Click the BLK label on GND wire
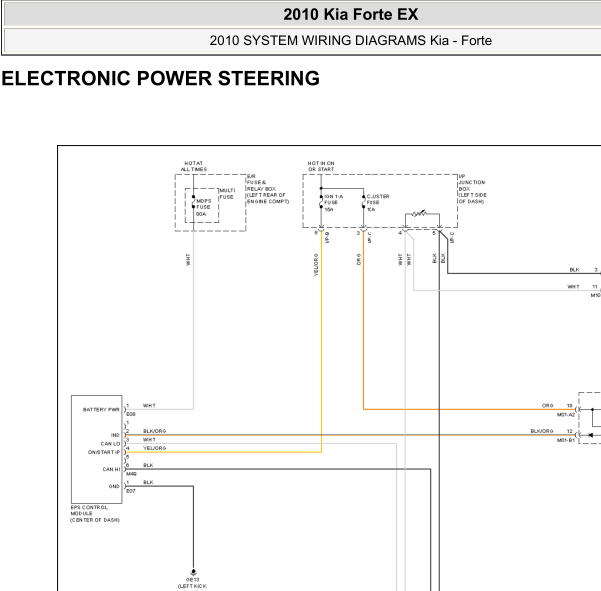 click(x=148, y=482)
